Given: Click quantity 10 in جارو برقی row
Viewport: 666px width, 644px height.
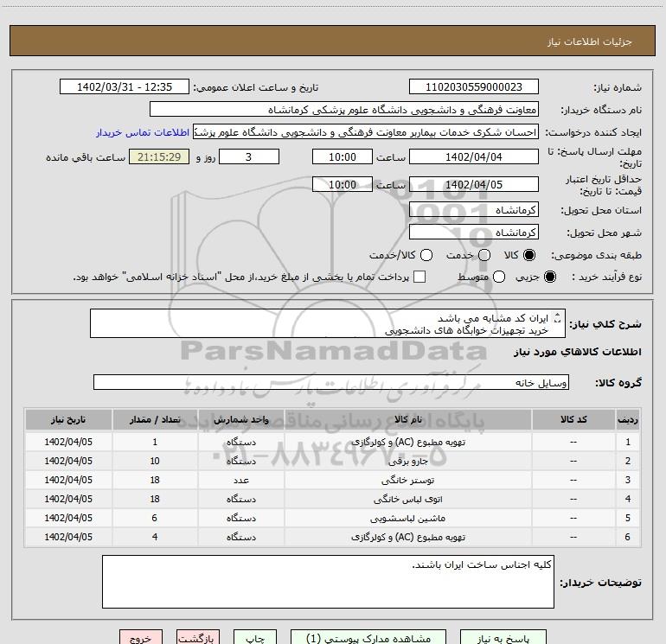Looking at the screenshot, I should pyautogui.click(x=155, y=461).
